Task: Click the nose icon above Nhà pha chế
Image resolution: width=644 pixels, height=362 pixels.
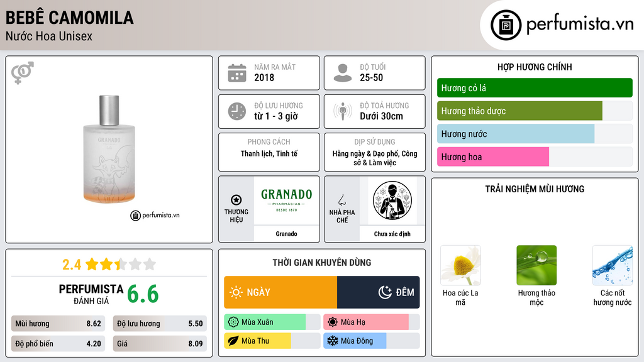Action: 341,200
